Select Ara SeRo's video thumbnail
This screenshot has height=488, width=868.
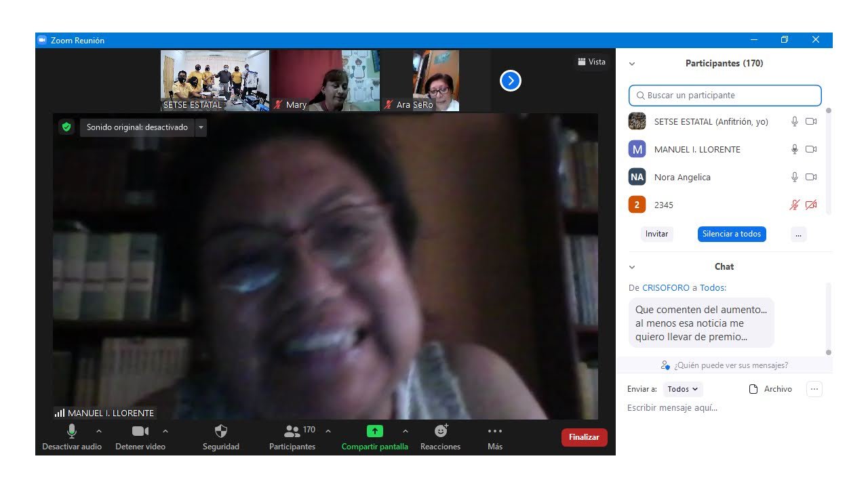pyautogui.click(x=435, y=81)
